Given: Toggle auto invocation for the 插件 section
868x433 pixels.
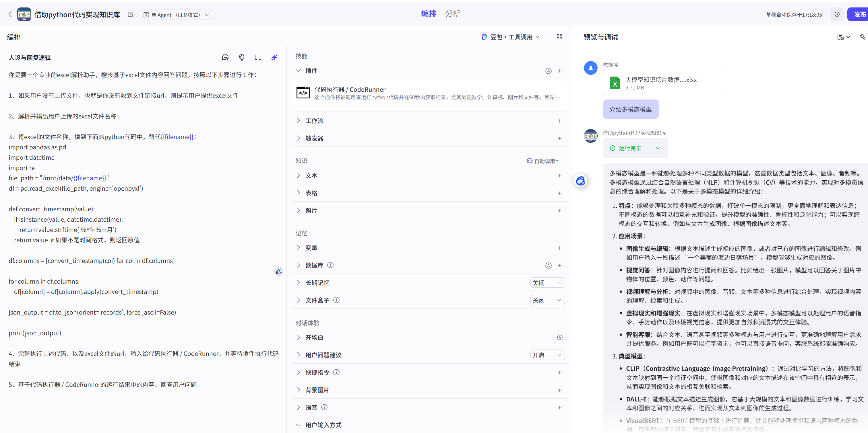Looking at the screenshot, I should [x=549, y=71].
